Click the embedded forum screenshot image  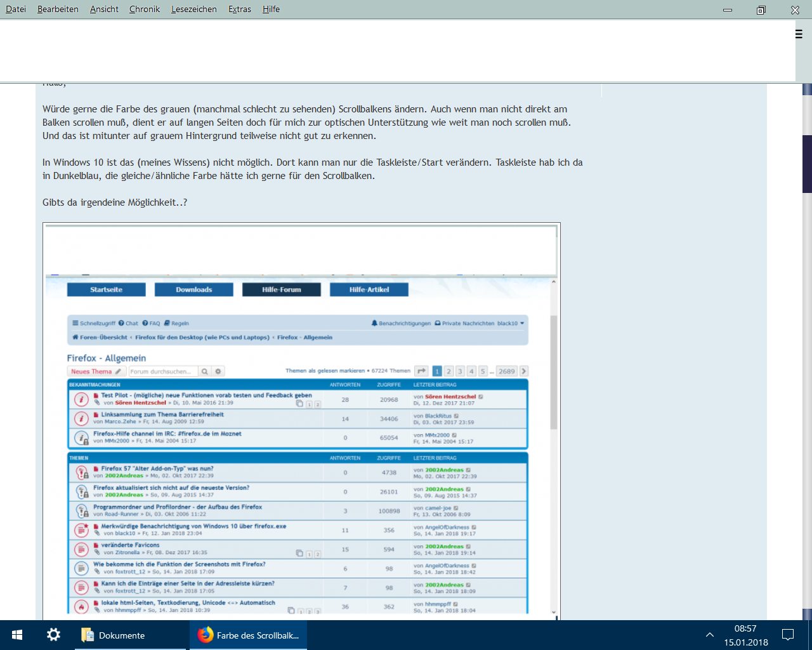pos(301,421)
